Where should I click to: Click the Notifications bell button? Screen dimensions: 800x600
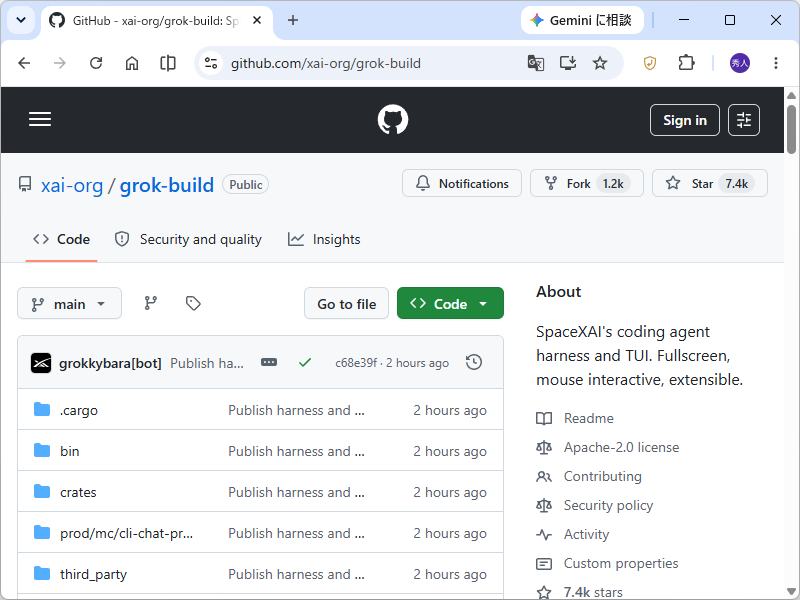462,183
